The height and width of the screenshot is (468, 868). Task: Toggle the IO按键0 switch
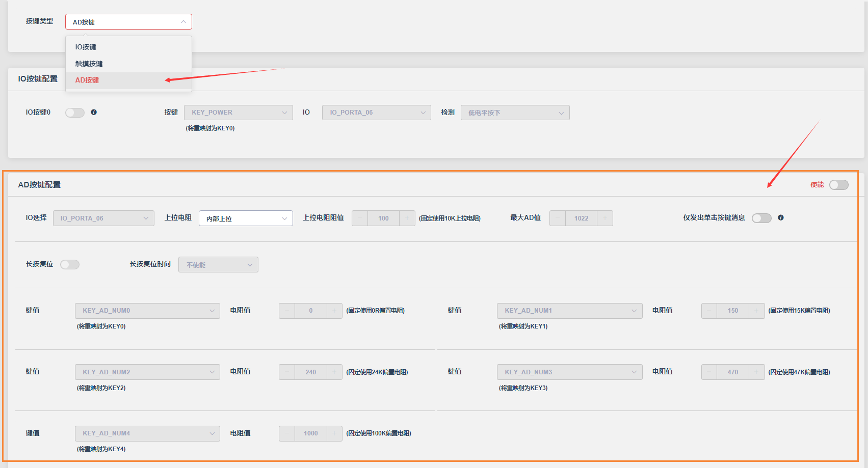[x=75, y=113]
